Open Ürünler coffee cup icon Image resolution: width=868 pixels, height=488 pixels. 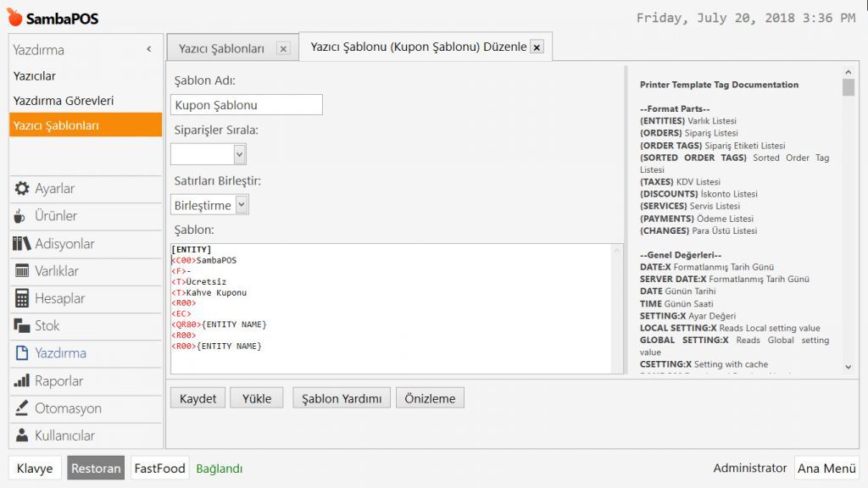point(22,216)
